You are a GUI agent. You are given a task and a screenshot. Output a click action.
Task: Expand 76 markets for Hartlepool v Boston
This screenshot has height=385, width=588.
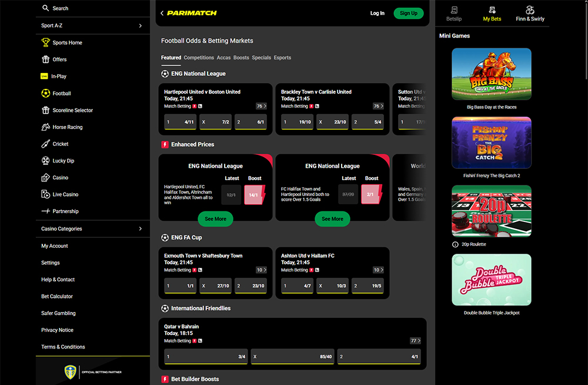pyautogui.click(x=261, y=106)
